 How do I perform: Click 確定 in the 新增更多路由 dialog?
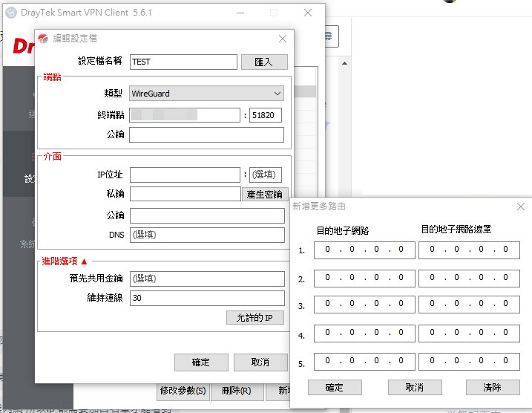335,388
